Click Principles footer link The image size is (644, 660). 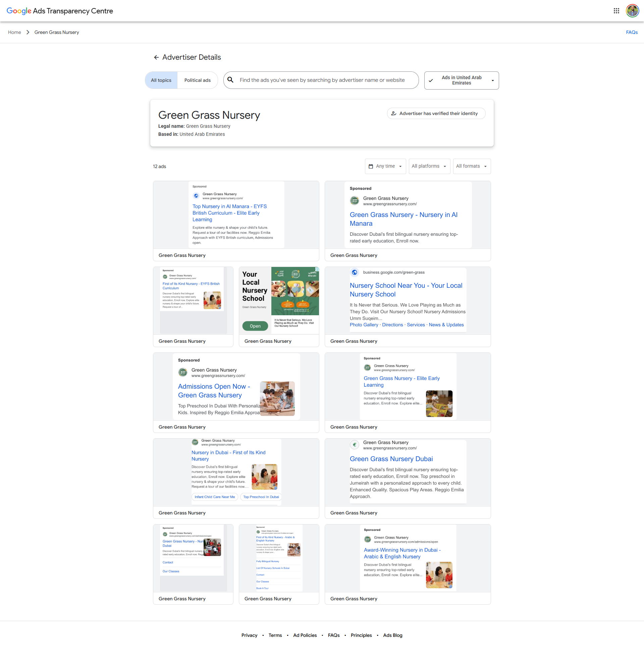tap(361, 635)
